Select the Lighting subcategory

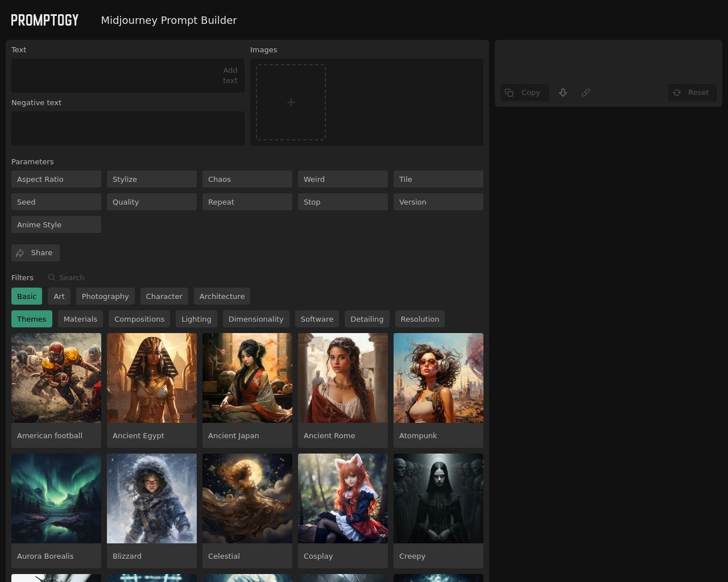(x=196, y=319)
